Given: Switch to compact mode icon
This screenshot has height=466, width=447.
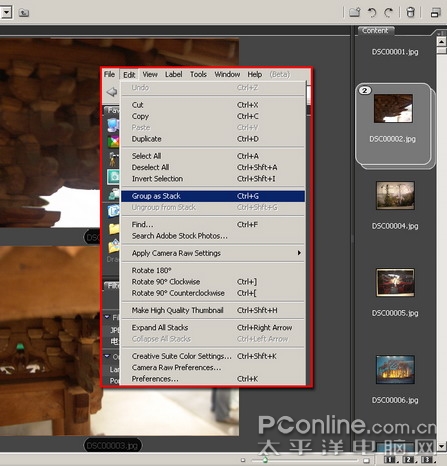Looking at the screenshot, I should point(435,13).
